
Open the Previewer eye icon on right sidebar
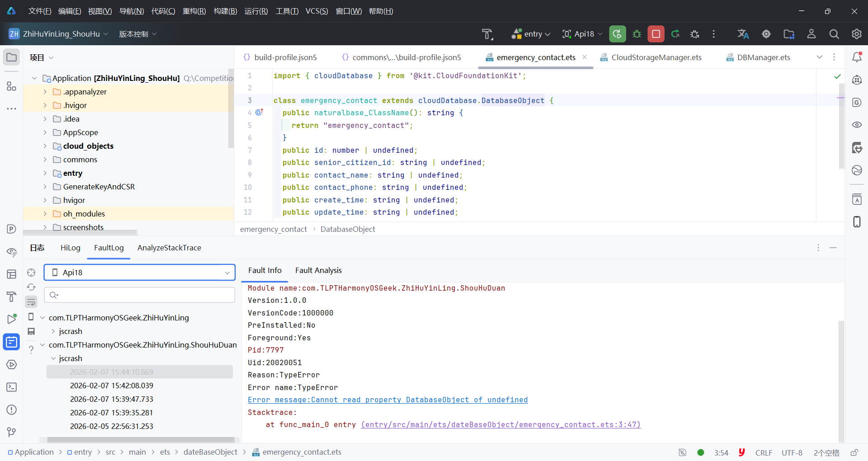857,125
